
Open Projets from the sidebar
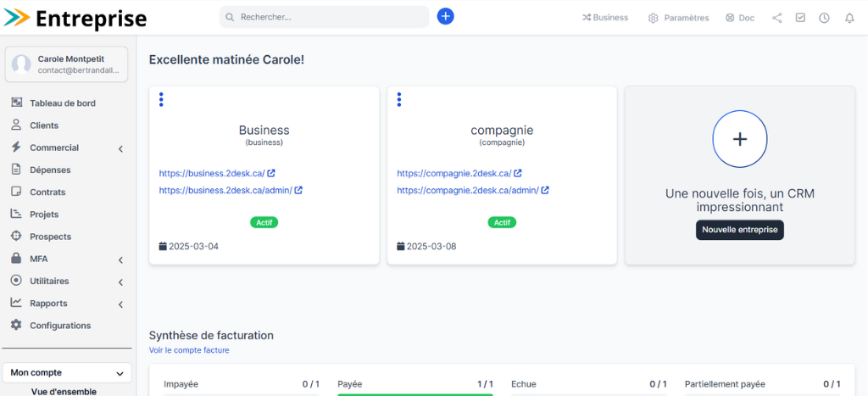46,215
